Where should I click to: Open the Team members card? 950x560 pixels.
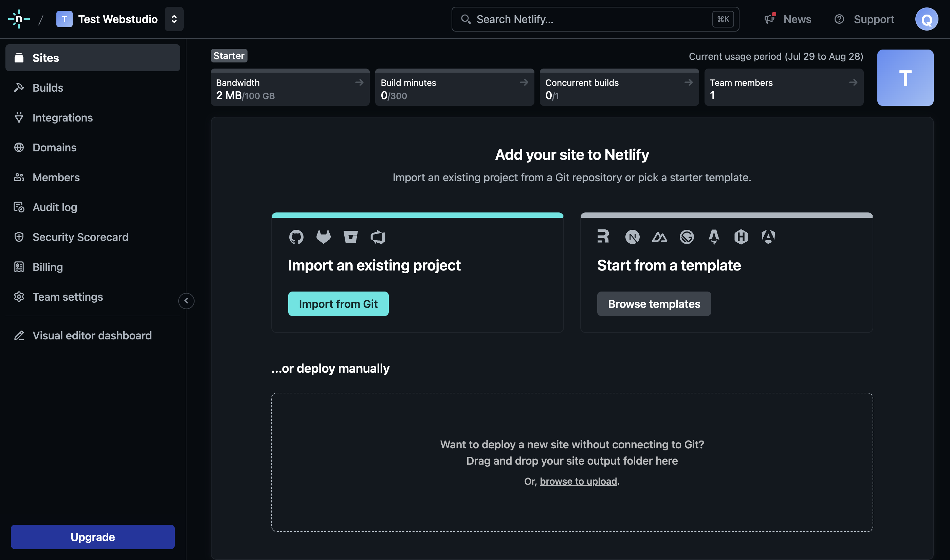(x=784, y=88)
